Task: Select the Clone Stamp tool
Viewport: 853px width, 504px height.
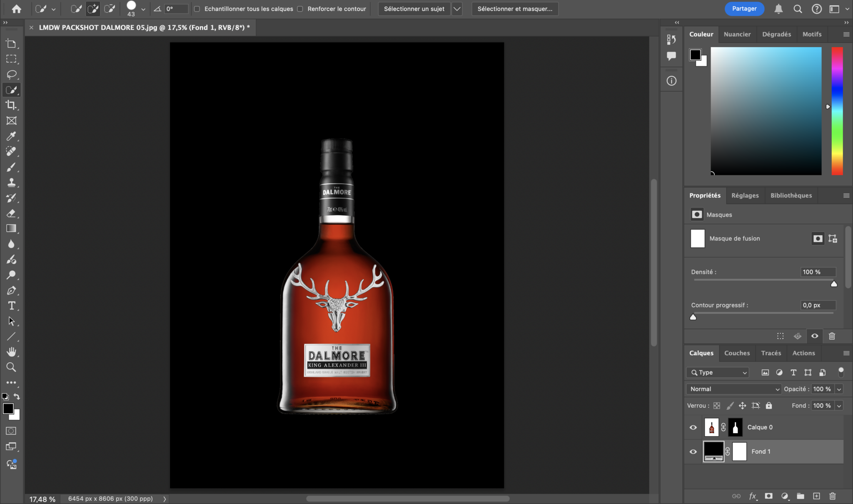Action: [x=11, y=182]
